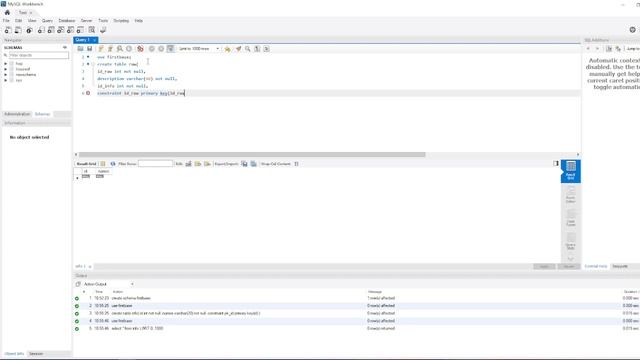Viewport: 640px width, 360px height.
Task: Open SQL script file from main toolbar
Action: (18, 30)
